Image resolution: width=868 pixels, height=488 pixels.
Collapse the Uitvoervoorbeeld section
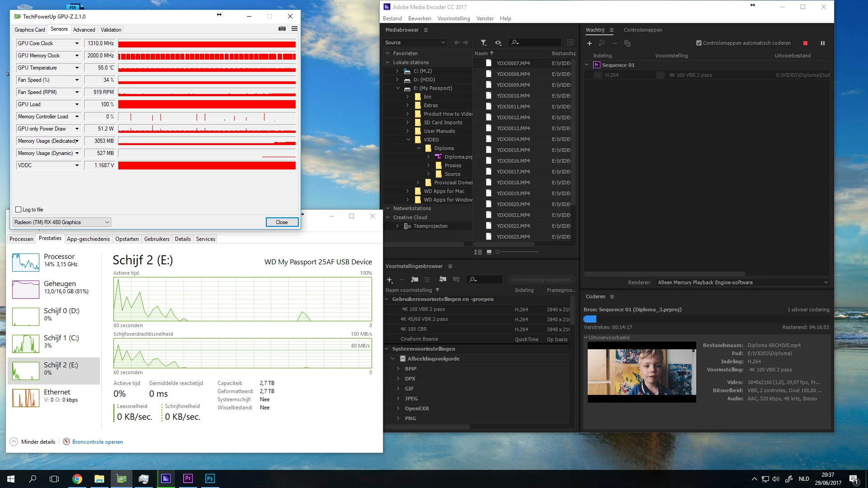tap(586, 338)
